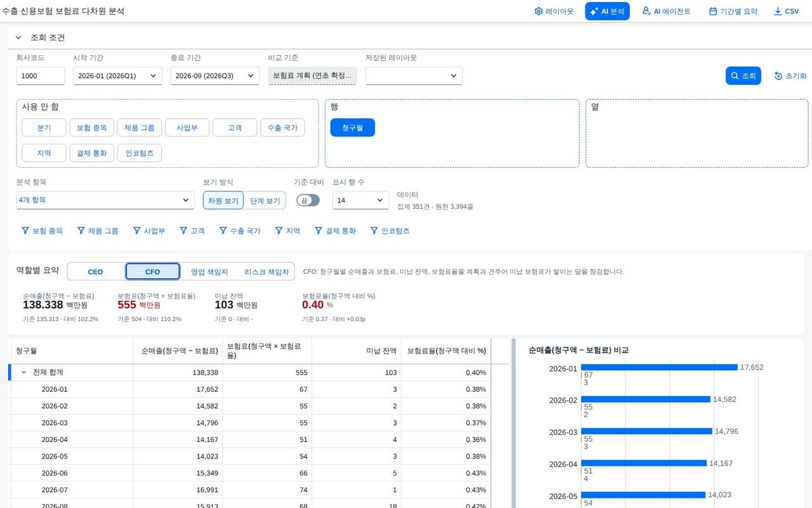Image resolution: width=812 pixels, height=508 pixels.
Task: Expand the 분석 항목 dropdown
Action: [x=105, y=200]
